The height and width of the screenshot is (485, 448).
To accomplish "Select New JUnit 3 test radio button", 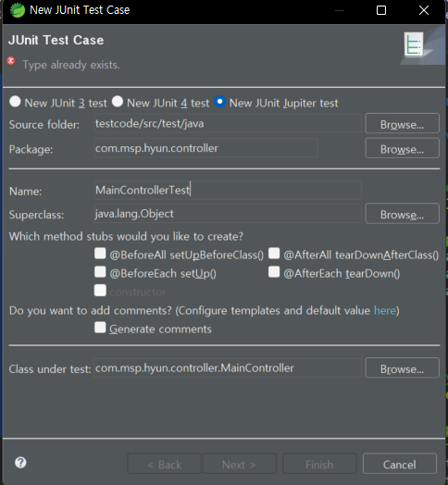I will tap(15, 102).
